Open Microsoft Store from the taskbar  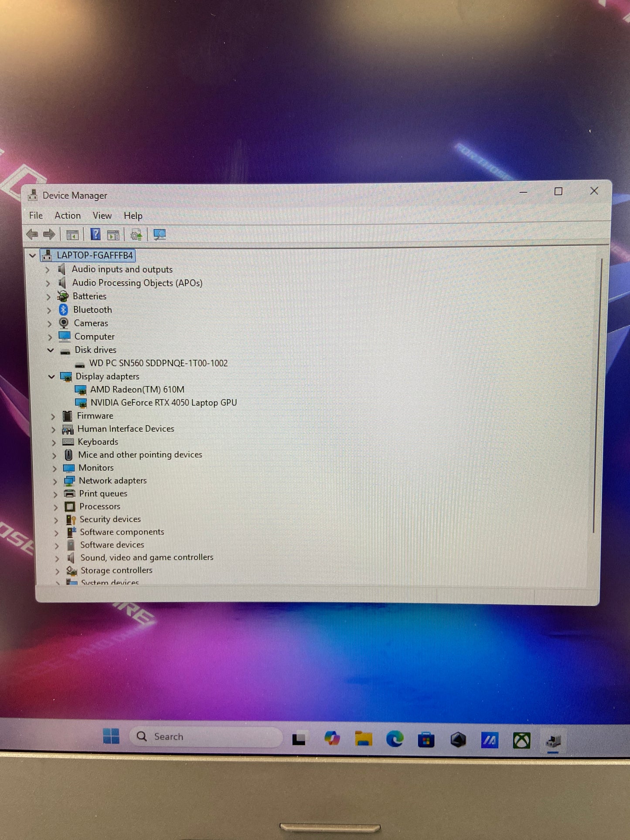pyautogui.click(x=426, y=740)
